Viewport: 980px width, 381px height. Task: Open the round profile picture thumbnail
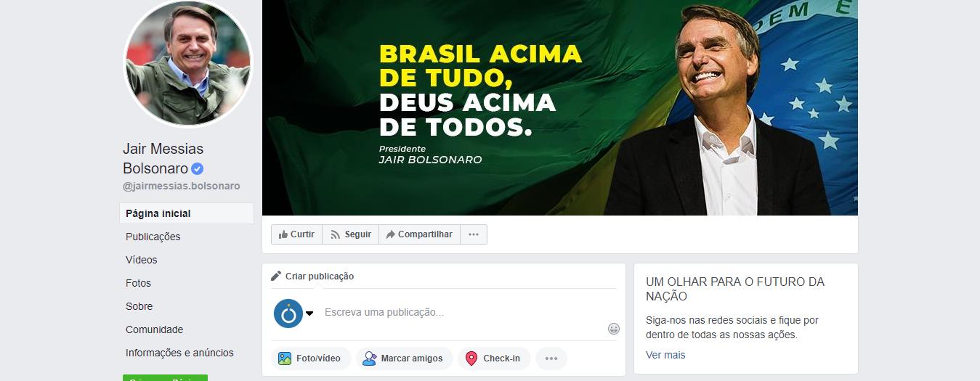[189, 62]
